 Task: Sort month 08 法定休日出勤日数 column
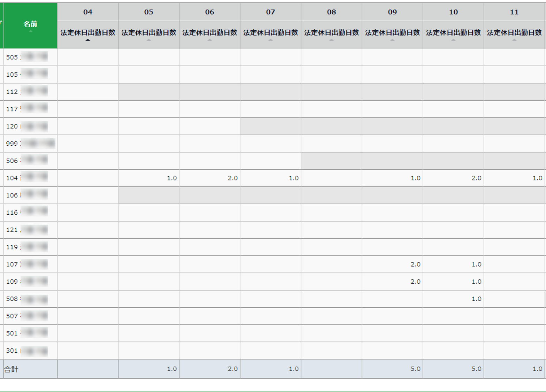[x=332, y=35]
